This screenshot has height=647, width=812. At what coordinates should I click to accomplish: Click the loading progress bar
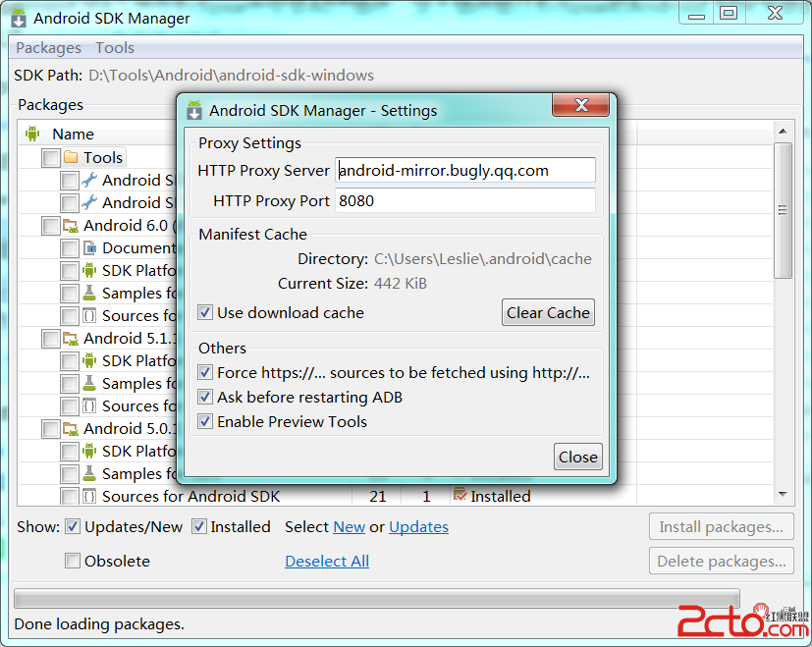click(x=377, y=598)
